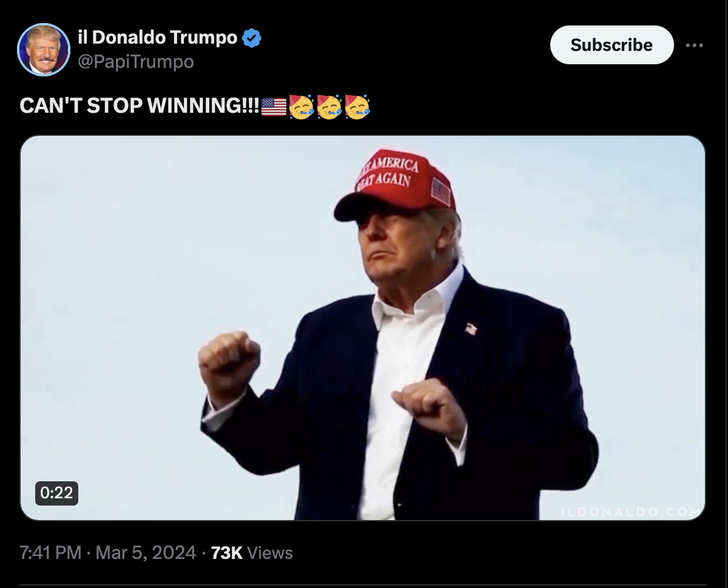This screenshot has height=588, width=728.
Task: Subscribe to the il Donaldo Trumpo account
Action: (612, 45)
